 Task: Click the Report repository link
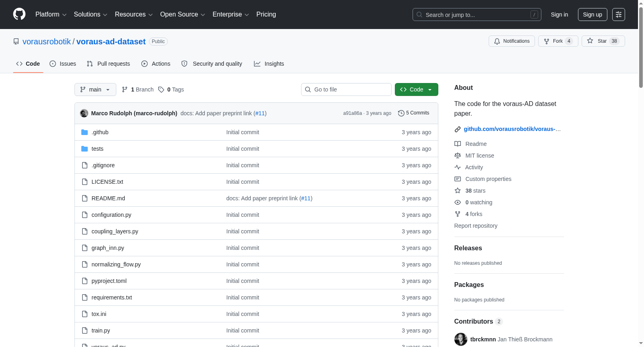coord(476,226)
